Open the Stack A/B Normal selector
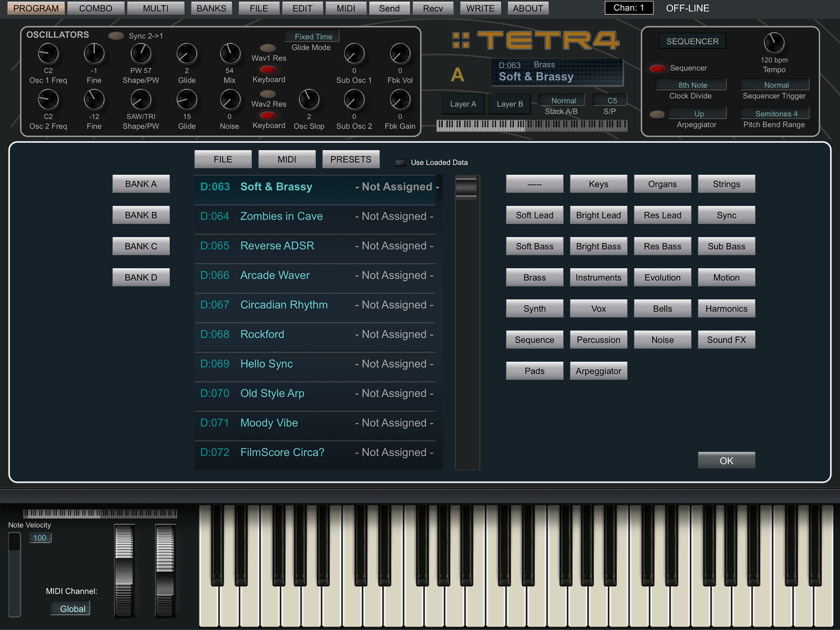This screenshot has height=630, width=840. (x=562, y=100)
